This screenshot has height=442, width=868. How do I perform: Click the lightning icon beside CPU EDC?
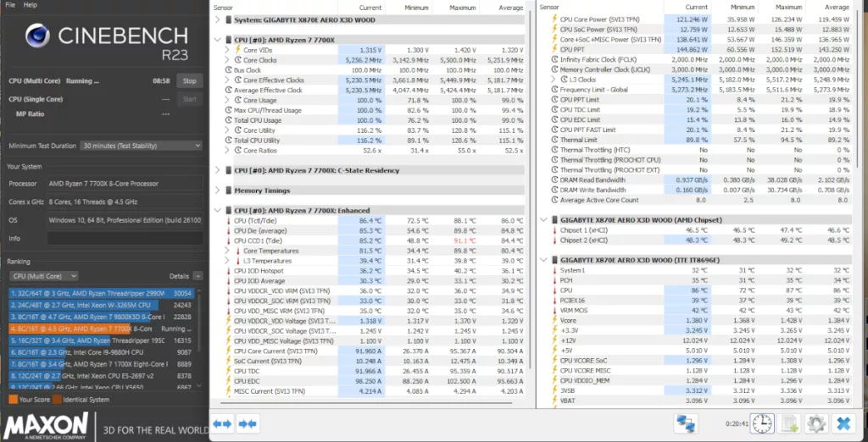(229, 381)
